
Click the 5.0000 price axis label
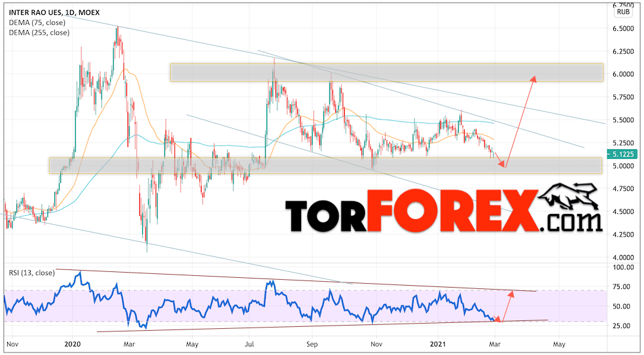(x=622, y=166)
